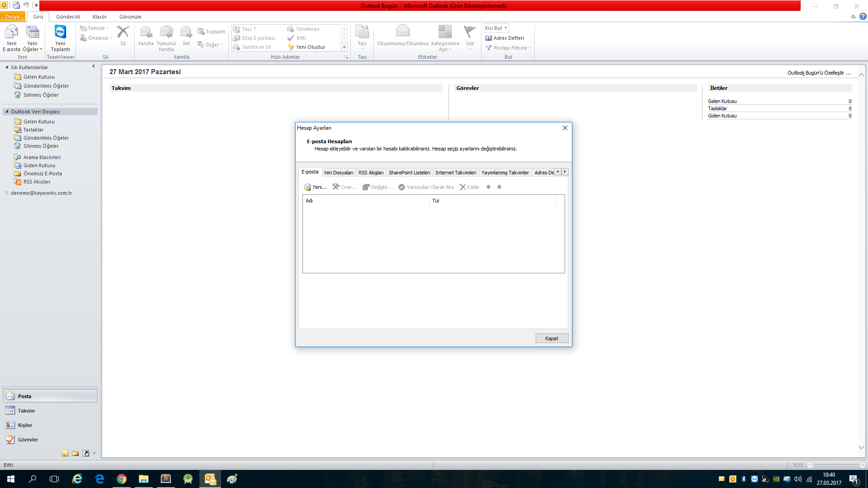Select Taslaklar folder in the tree
Screen dimensions: 868x488
33,130
